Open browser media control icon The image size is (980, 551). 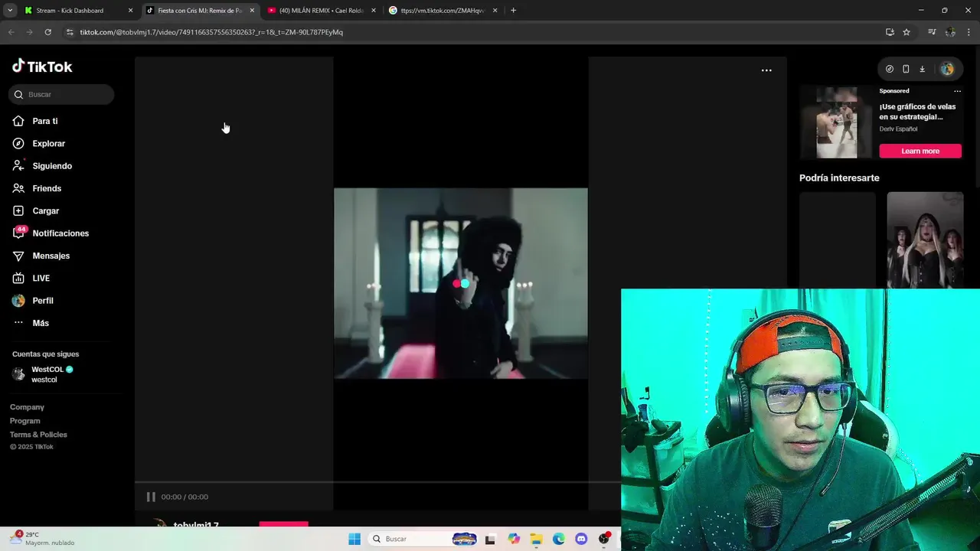[932, 32]
